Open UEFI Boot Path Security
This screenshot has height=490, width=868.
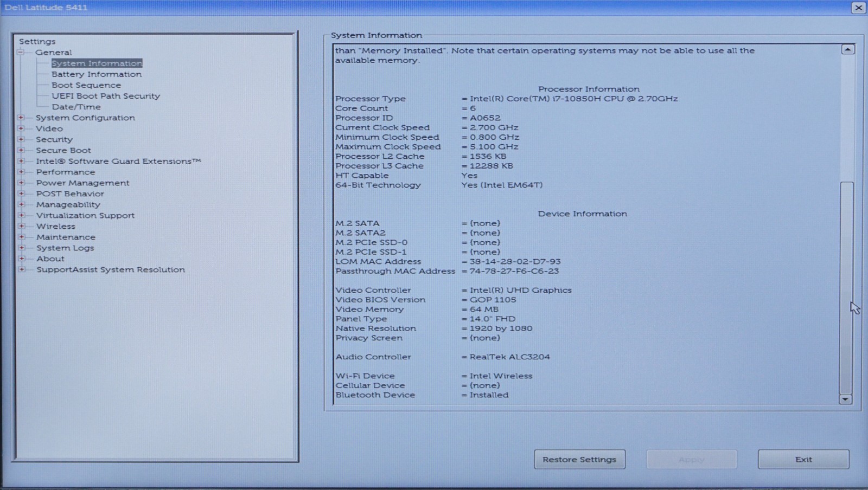click(x=106, y=96)
